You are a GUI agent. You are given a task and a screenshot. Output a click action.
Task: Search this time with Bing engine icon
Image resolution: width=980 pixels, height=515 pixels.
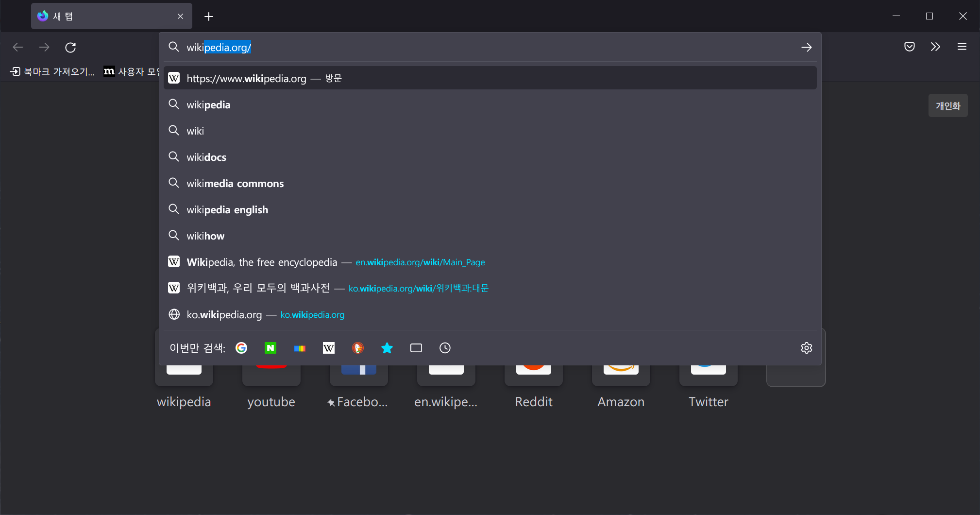pos(300,348)
